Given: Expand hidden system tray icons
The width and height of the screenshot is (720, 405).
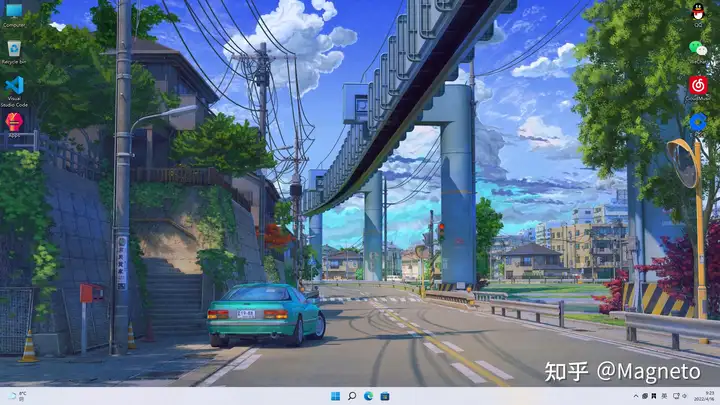Looking at the screenshot, I should [636, 396].
